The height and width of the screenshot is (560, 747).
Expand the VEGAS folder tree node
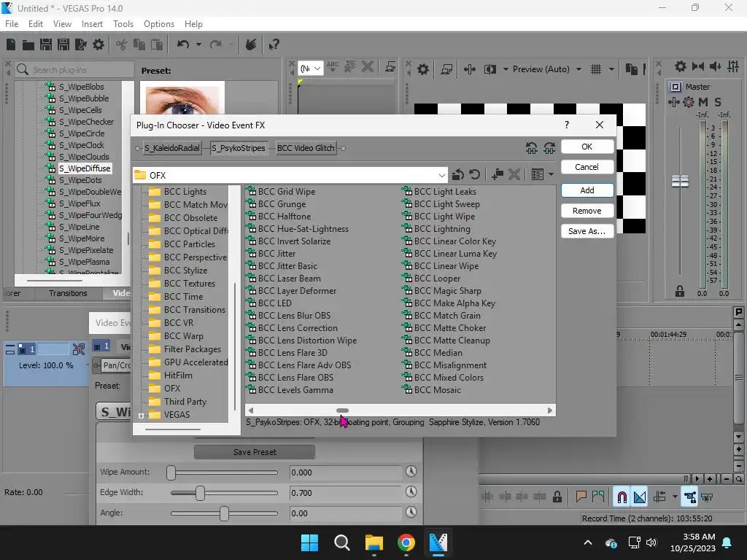(x=141, y=416)
